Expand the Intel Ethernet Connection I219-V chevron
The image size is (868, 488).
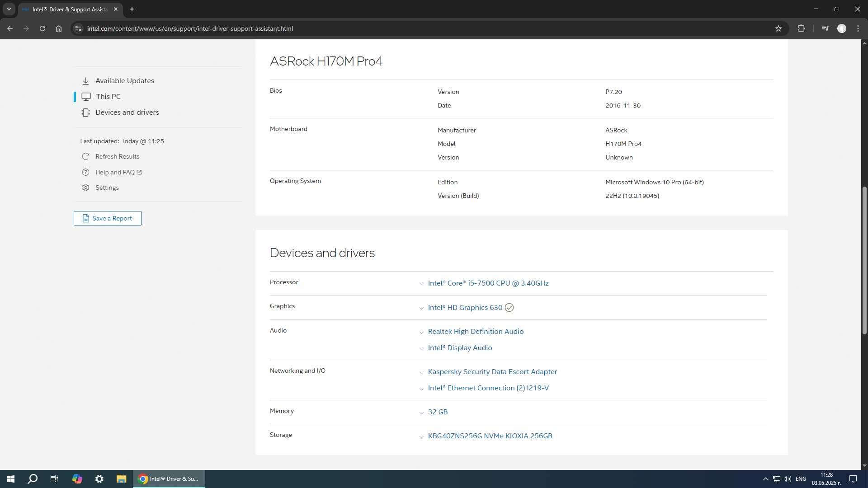click(421, 389)
